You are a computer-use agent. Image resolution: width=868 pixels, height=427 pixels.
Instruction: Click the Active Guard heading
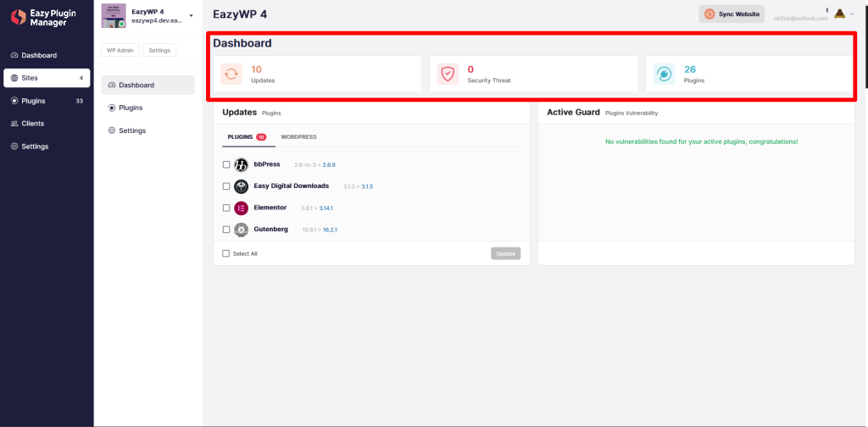click(574, 113)
